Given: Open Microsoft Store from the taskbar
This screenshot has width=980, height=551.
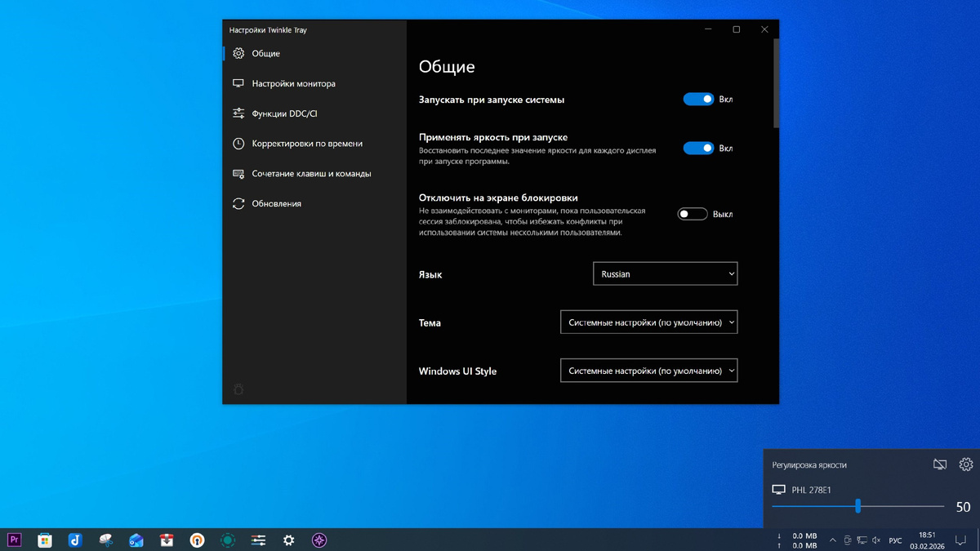Looking at the screenshot, I should pos(45,540).
